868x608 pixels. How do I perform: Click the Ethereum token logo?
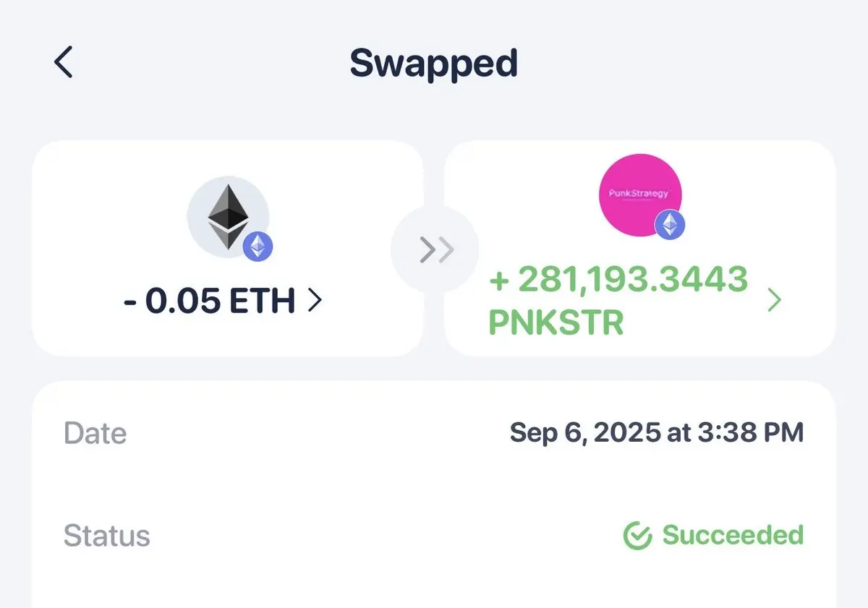(x=227, y=215)
